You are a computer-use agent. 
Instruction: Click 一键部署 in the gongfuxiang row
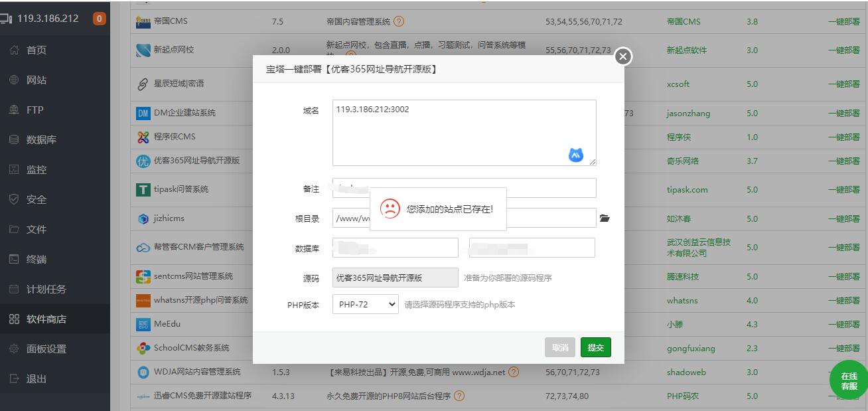[x=843, y=348]
